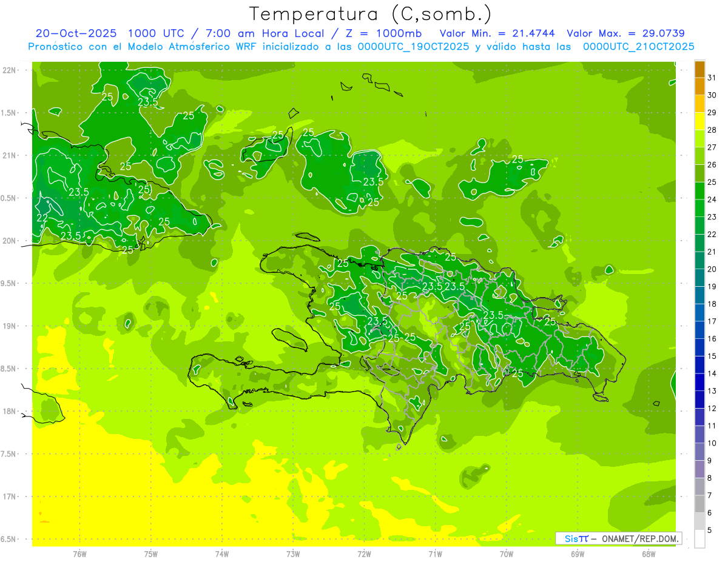728x562 pixels.
Task: Click the topmost dark orange legend swatch
Action: [x=699, y=70]
